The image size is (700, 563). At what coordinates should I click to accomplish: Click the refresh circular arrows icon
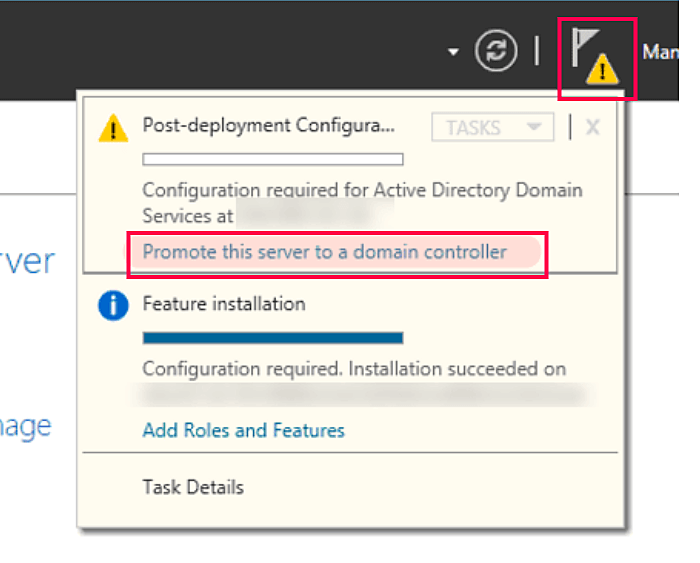point(496,51)
